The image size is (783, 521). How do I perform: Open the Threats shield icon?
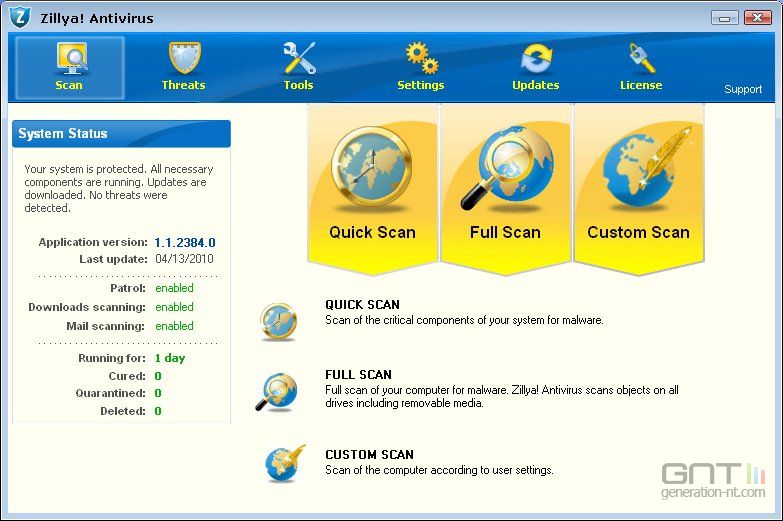[184, 58]
